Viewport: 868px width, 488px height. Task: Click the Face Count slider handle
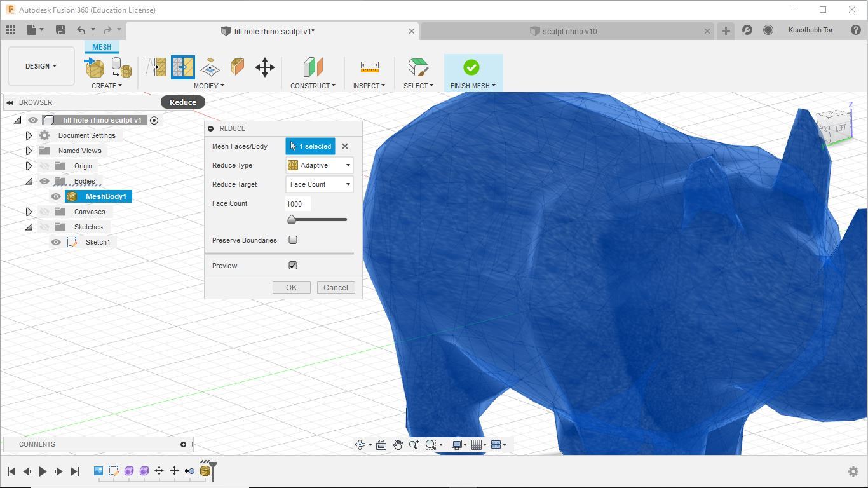tap(292, 219)
